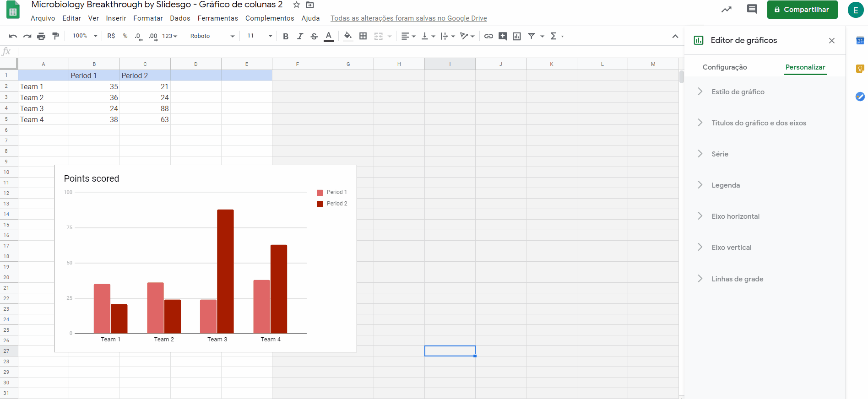This screenshot has width=868, height=399.
Task: Format as percent
Action: click(x=125, y=36)
